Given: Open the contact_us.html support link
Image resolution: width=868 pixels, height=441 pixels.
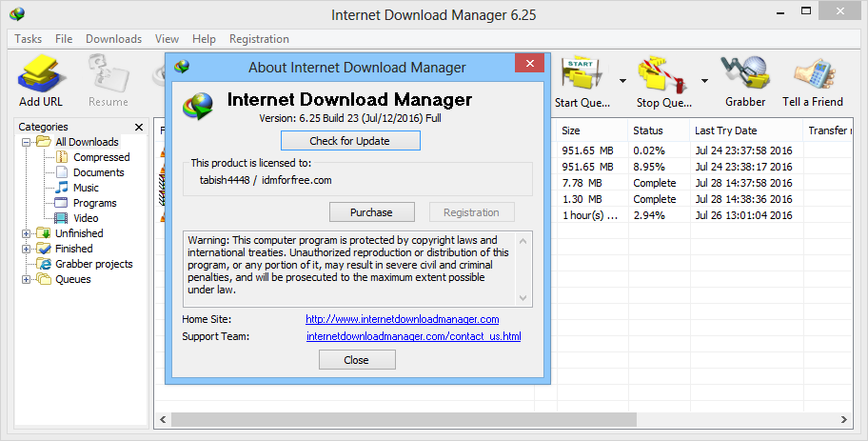Looking at the screenshot, I should click(x=413, y=336).
